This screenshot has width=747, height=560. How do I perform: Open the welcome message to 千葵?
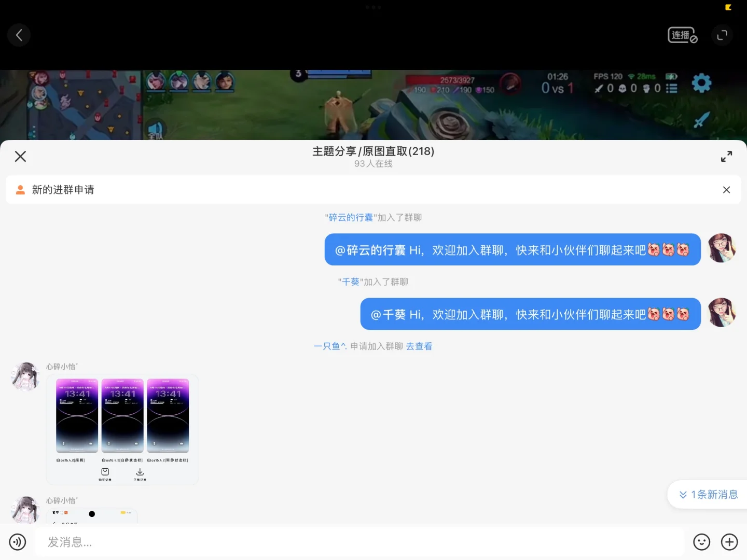531,314
